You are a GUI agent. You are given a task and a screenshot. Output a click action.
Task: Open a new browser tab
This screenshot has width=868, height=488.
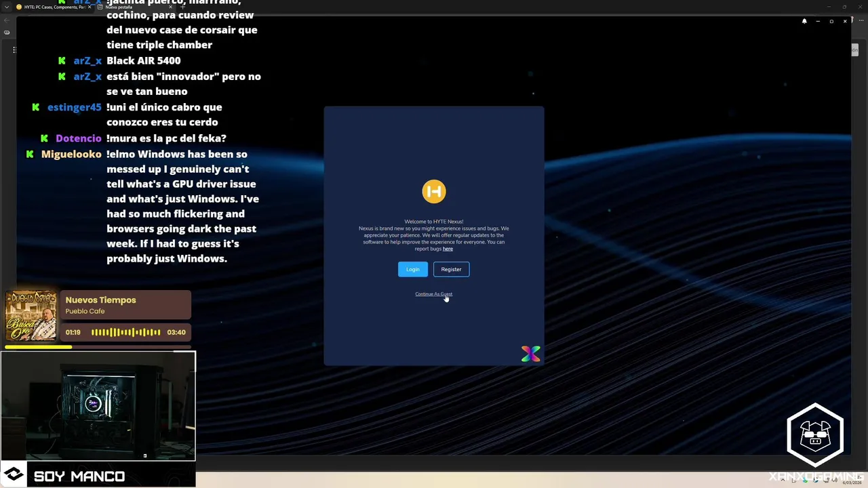(182, 7)
